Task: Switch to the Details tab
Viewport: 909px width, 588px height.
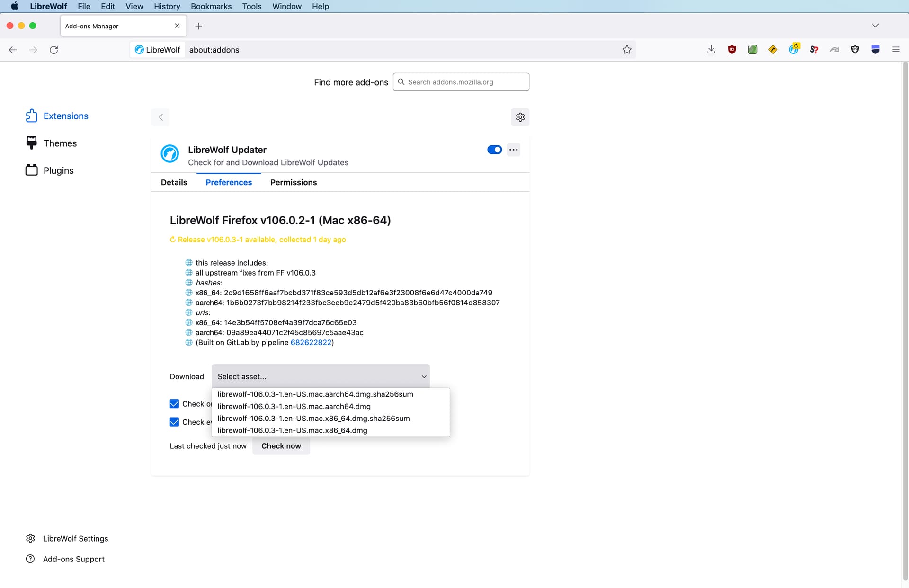Action: tap(174, 182)
